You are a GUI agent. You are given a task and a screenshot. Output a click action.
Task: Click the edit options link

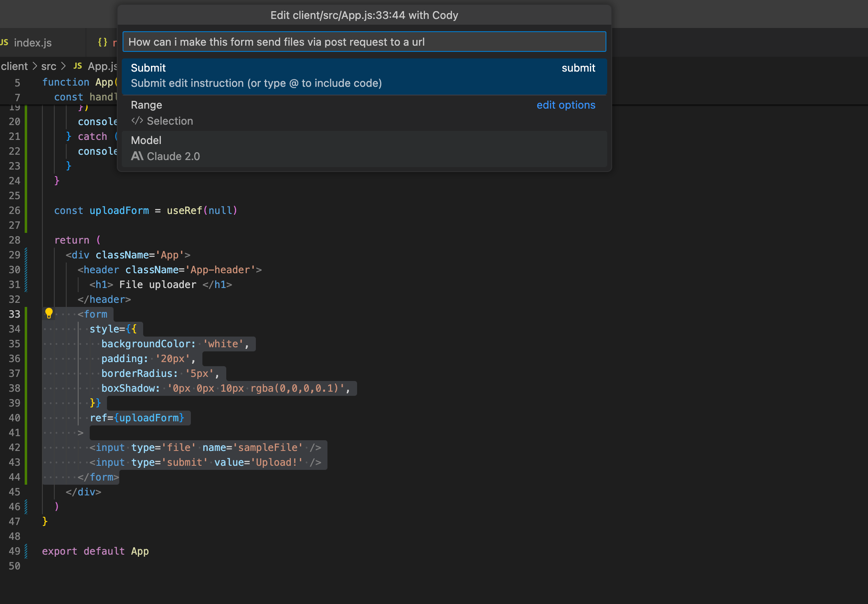[x=566, y=105]
